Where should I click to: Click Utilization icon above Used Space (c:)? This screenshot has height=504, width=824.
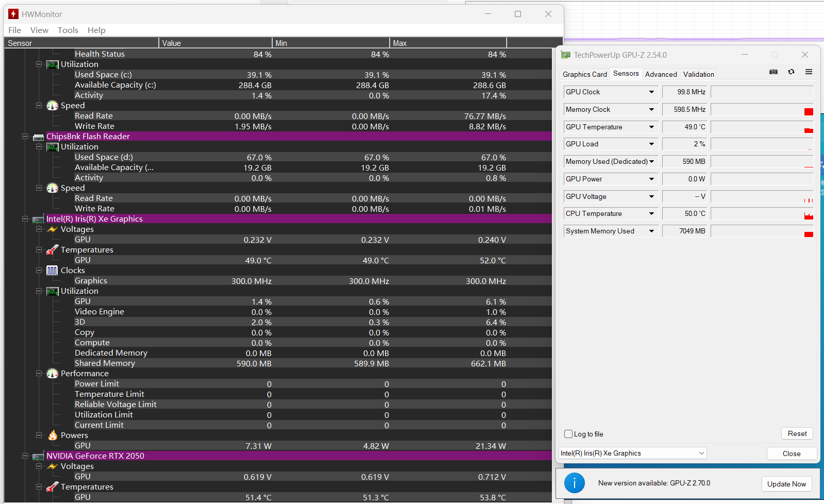point(52,64)
